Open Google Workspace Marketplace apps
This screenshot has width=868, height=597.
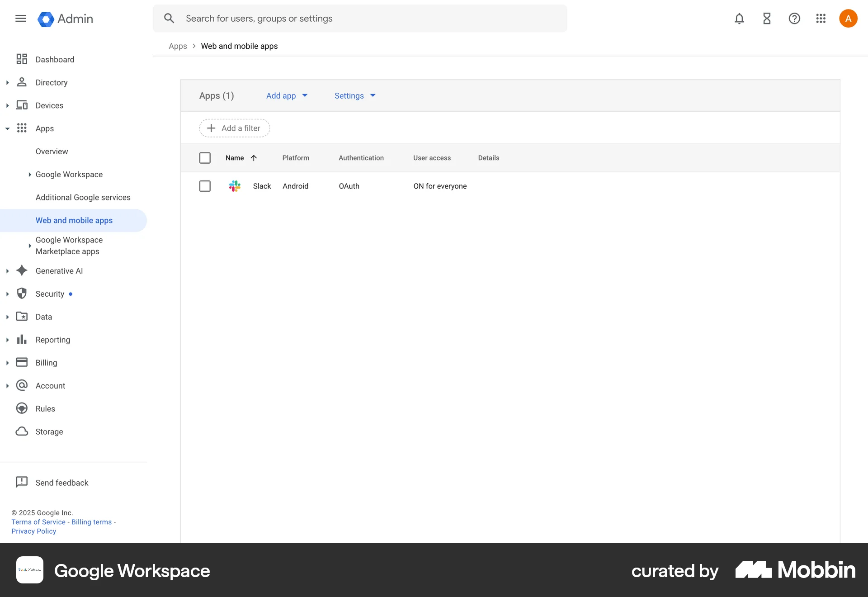coord(69,246)
